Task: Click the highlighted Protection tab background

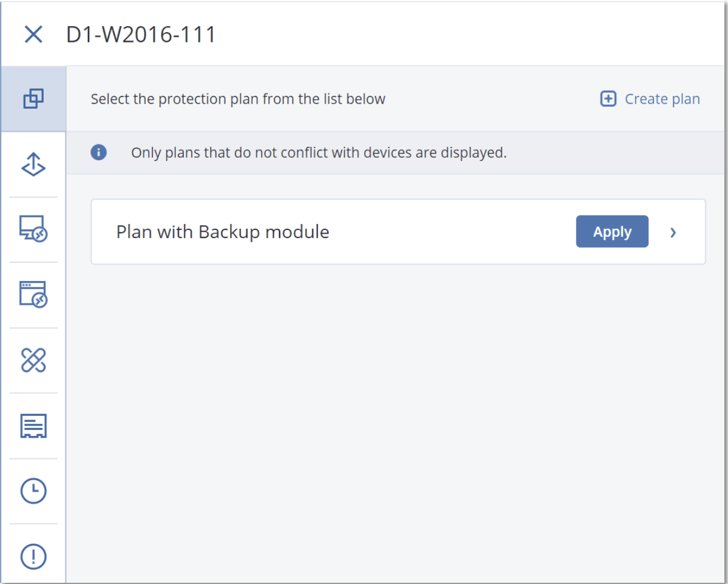Action: (33, 98)
